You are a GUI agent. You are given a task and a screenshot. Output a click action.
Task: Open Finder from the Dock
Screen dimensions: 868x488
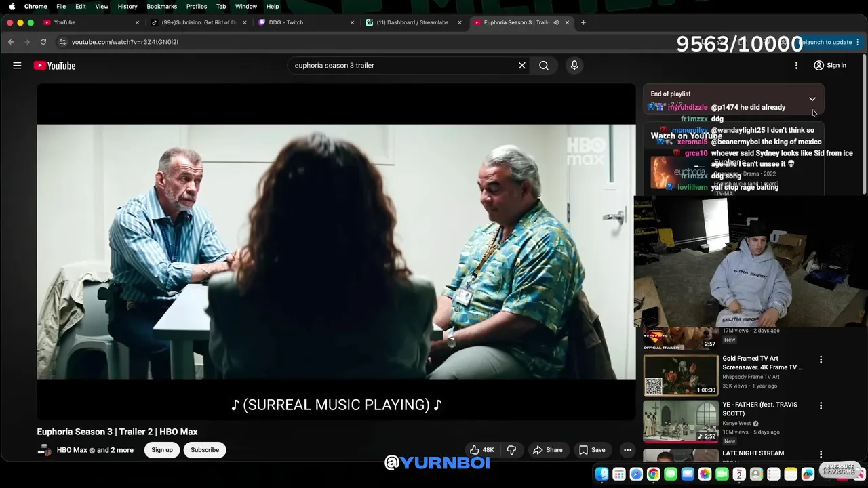[x=601, y=474]
